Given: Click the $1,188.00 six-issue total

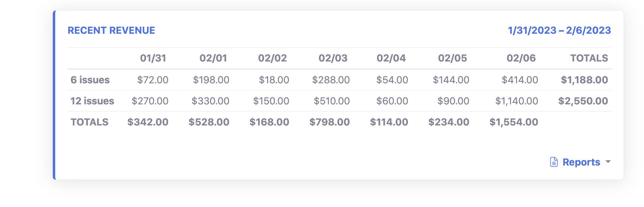Looking at the screenshot, I should 584,80.
